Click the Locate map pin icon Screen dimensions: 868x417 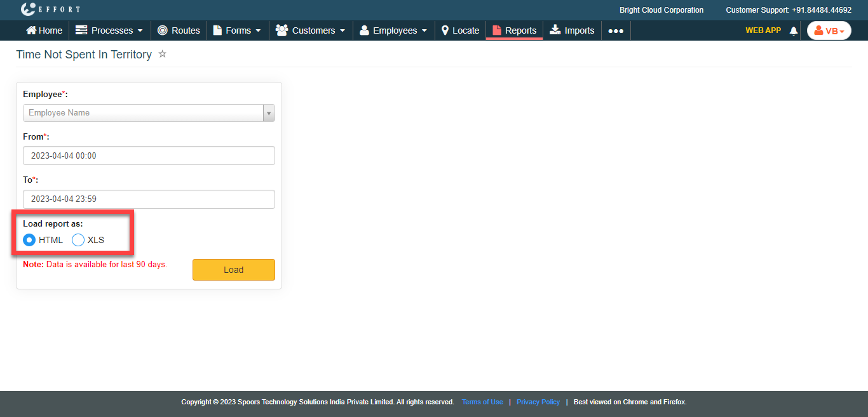click(445, 30)
